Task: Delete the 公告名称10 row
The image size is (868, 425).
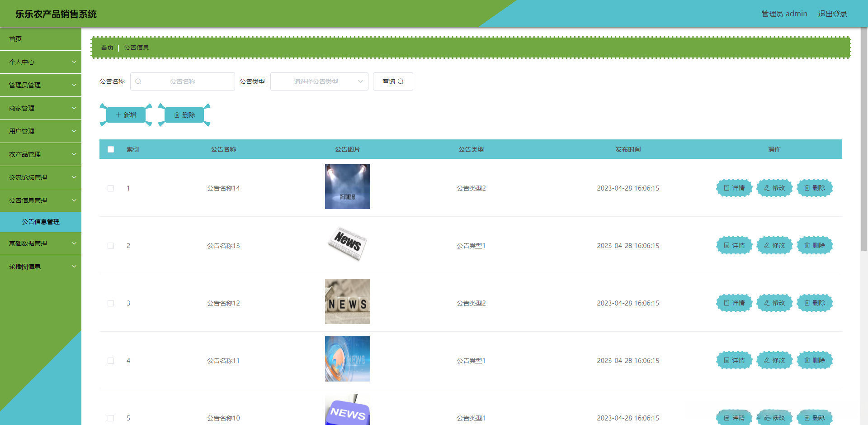Action: [x=815, y=417]
